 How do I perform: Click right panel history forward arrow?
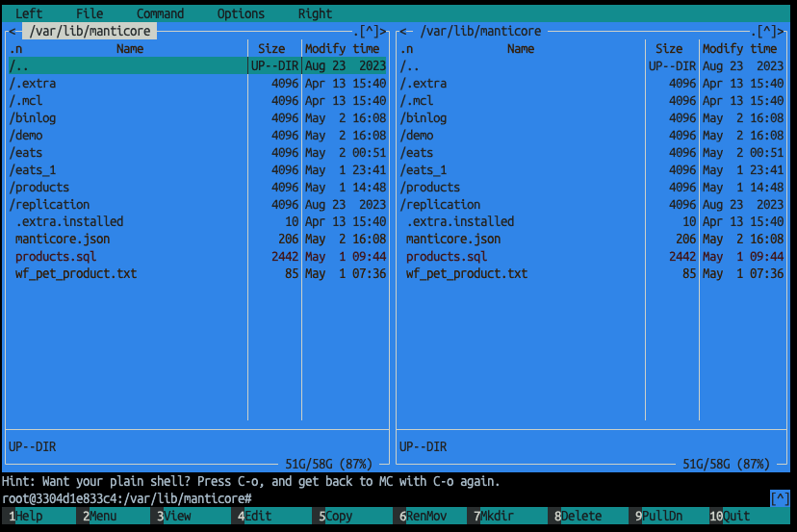click(x=780, y=32)
